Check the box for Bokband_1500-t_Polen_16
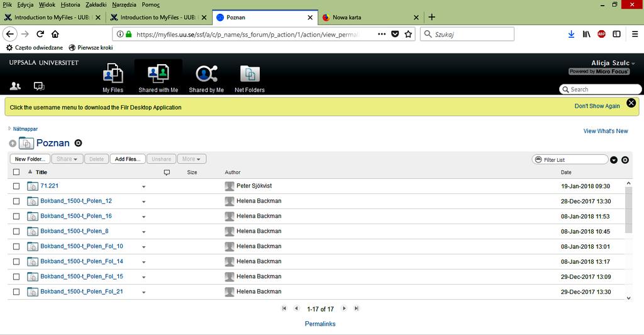 click(16, 216)
